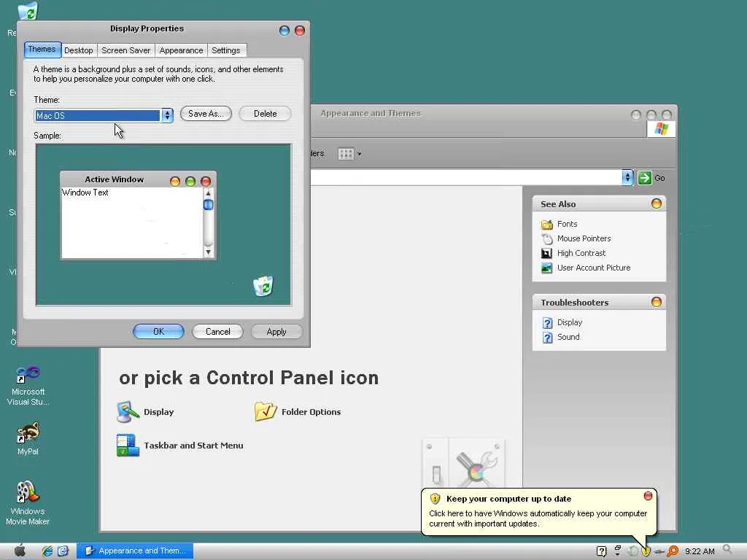Close the Keep your computer up to date balloon

tap(648, 496)
